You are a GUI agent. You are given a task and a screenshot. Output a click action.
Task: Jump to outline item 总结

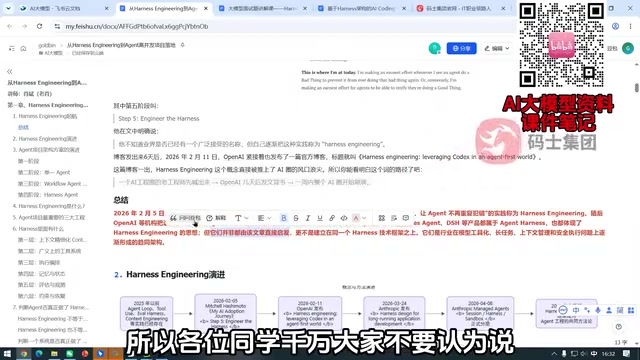click(x=23, y=127)
